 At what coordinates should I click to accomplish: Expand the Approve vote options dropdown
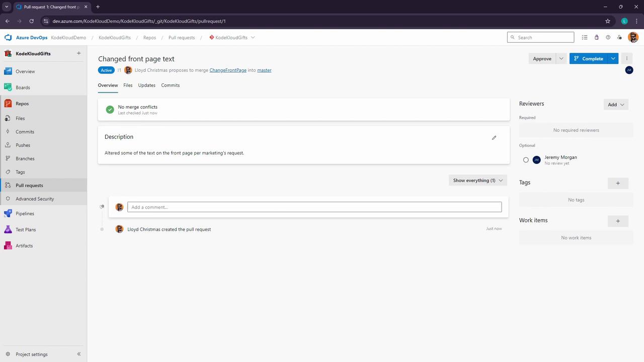coord(561,58)
